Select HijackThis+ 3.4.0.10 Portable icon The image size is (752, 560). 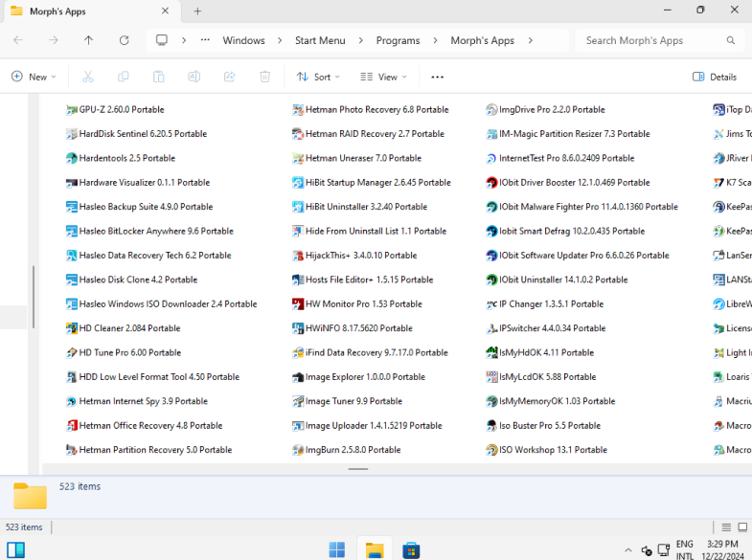[298, 256]
